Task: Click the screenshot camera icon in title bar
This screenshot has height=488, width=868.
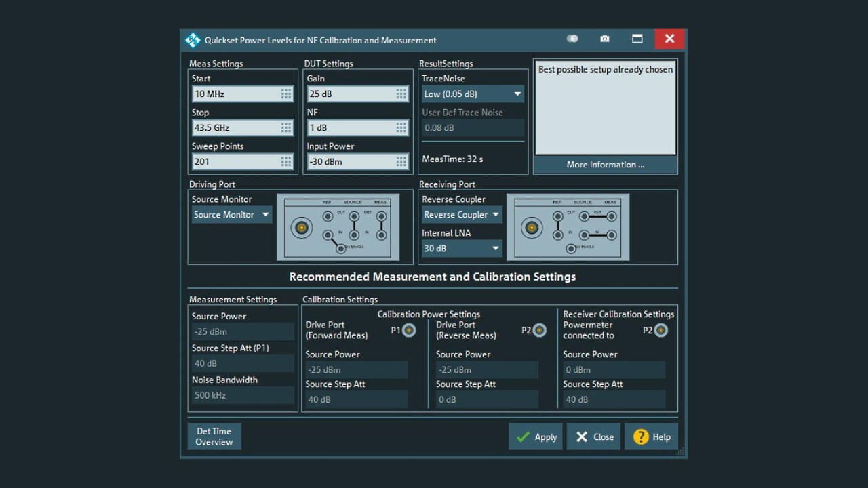Action: click(605, 39)
